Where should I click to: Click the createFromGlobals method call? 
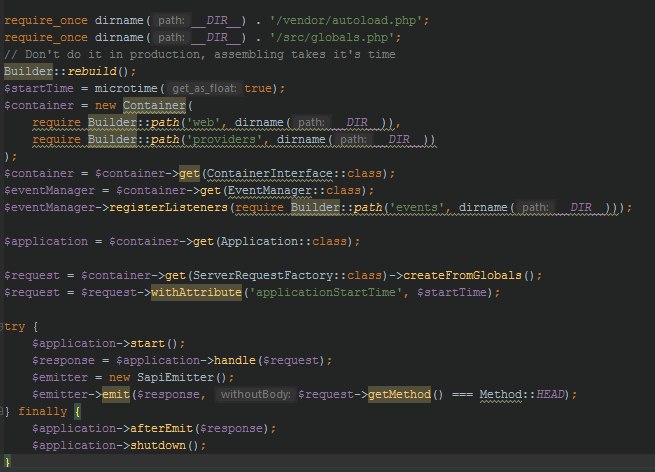462,276
